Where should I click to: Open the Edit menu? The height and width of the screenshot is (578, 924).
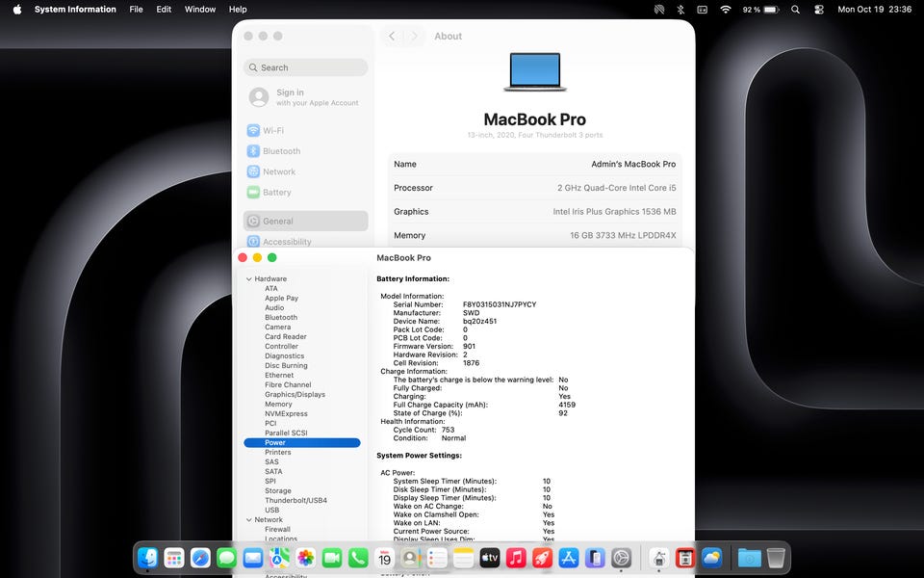164,10
